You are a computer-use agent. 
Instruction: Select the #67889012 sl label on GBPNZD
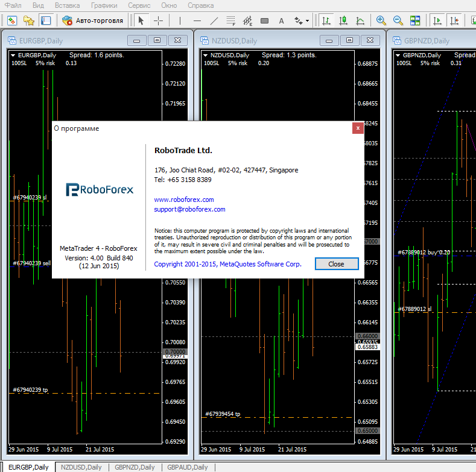tap(414, 309)
